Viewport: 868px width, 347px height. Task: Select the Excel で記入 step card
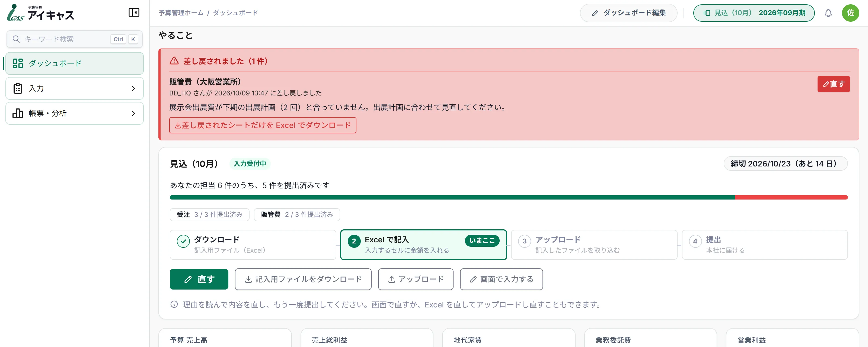tap(423, 245)
